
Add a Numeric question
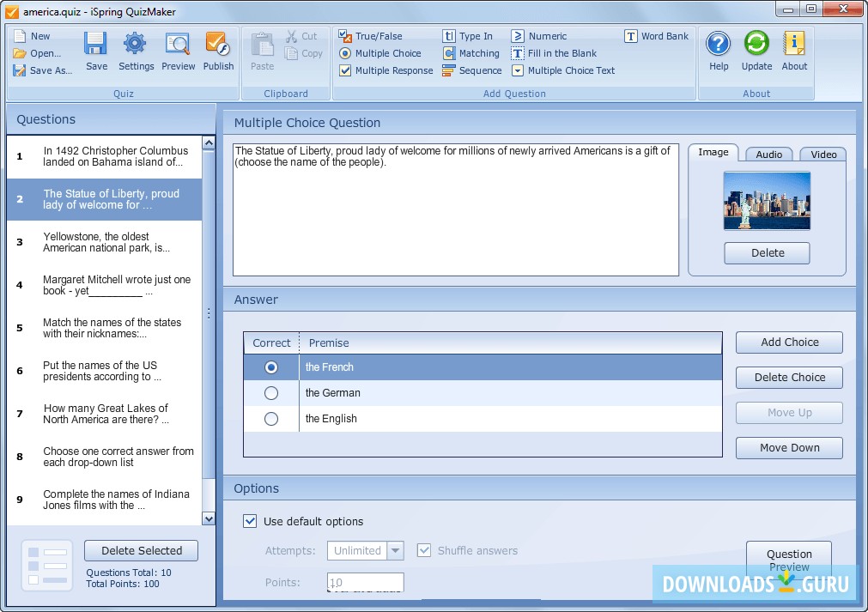click(539, 36)
